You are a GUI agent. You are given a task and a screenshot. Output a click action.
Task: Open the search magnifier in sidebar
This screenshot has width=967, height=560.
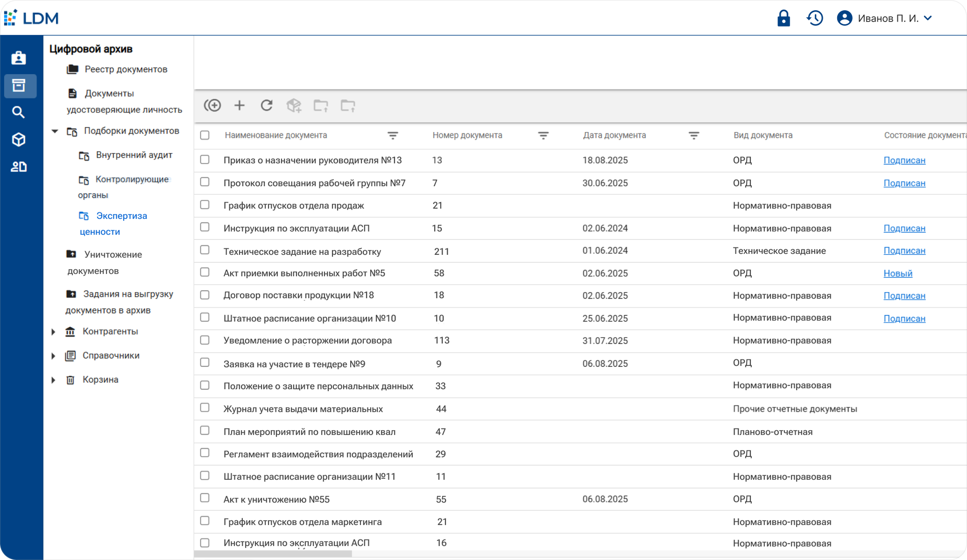[19, 112]
